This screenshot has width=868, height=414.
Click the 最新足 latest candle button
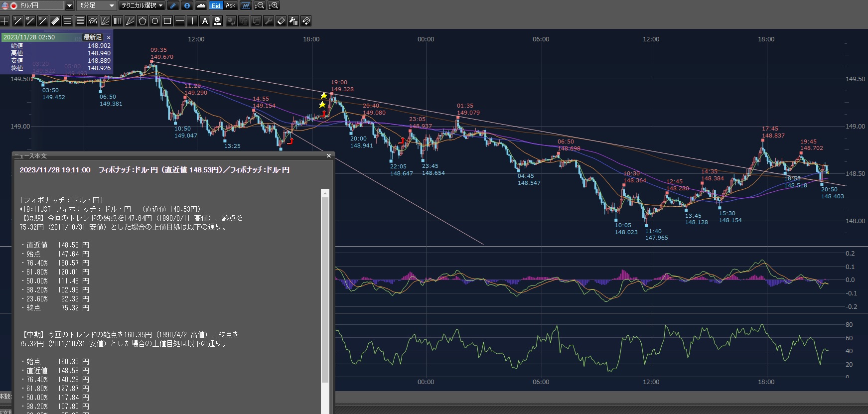[92, 37]
